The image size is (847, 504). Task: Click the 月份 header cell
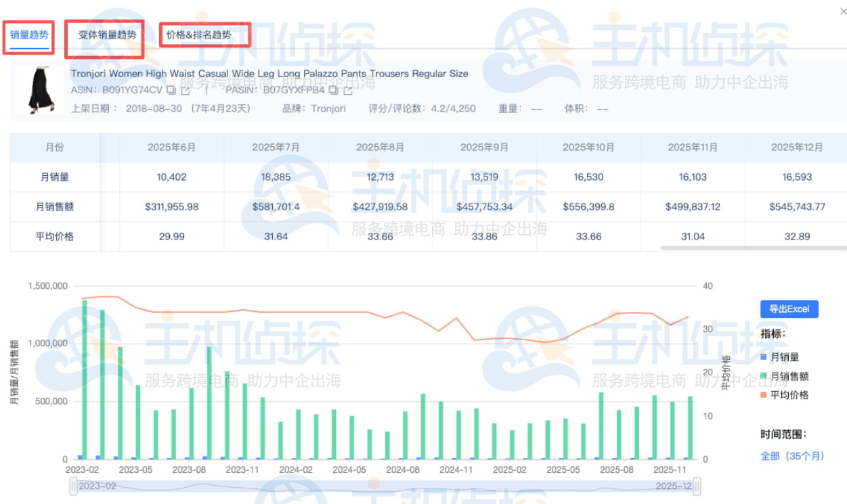55,147
